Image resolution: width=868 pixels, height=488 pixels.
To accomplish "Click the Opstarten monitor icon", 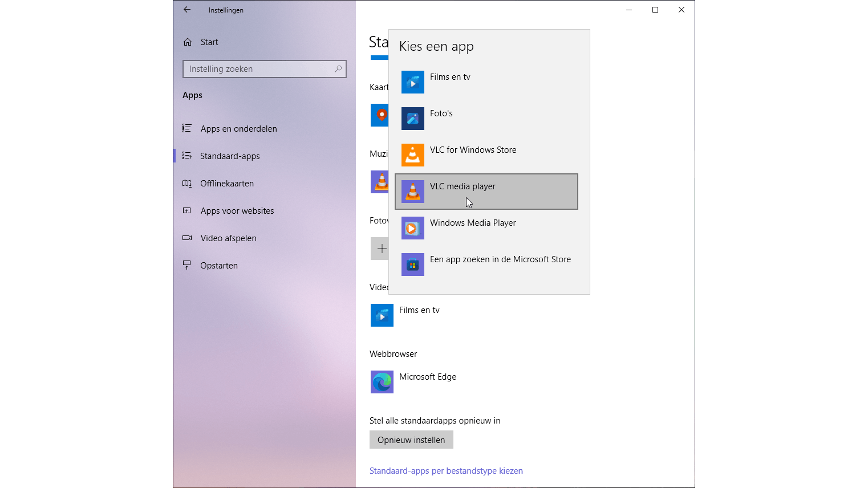I will [x=186, y=265].
